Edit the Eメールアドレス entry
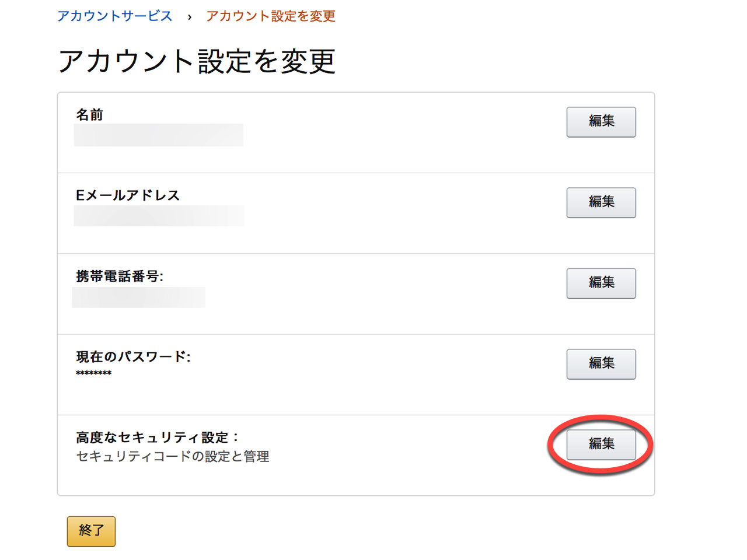This screenshot has width=747, height=560. click(601, 202)
